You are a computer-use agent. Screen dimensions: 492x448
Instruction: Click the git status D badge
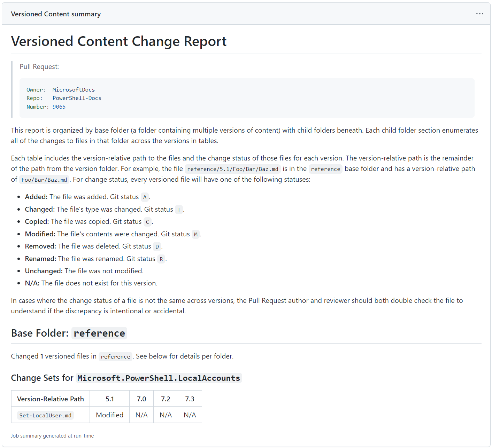click(157, 246)
